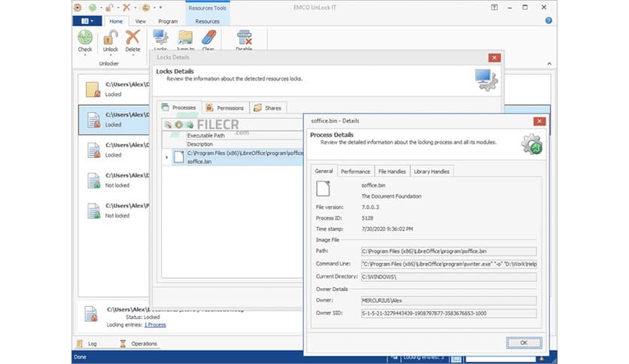Select the first Locked folder resource row
The image size is (629, 364).
click(114, 89)
